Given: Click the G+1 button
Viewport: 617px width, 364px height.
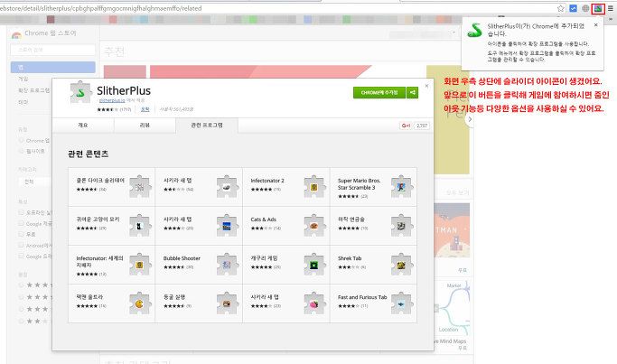Looking at the screenshot, I should [406, 126].
